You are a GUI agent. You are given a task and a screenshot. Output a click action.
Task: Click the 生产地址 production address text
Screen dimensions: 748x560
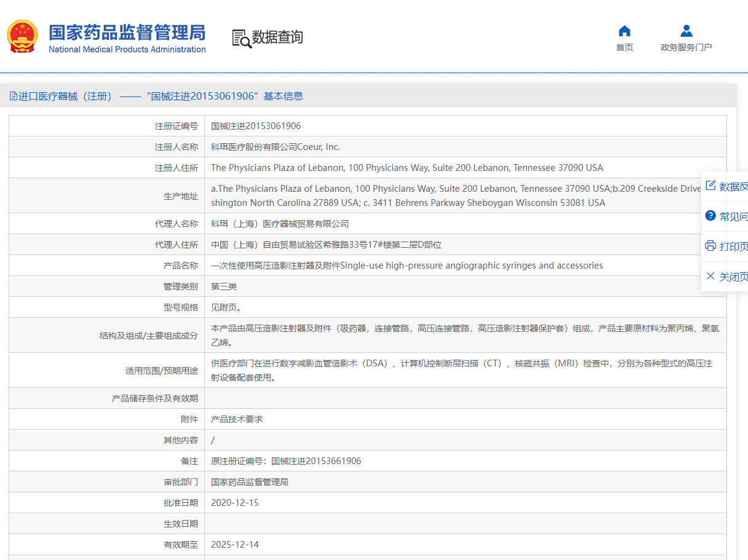click(456, 195)
